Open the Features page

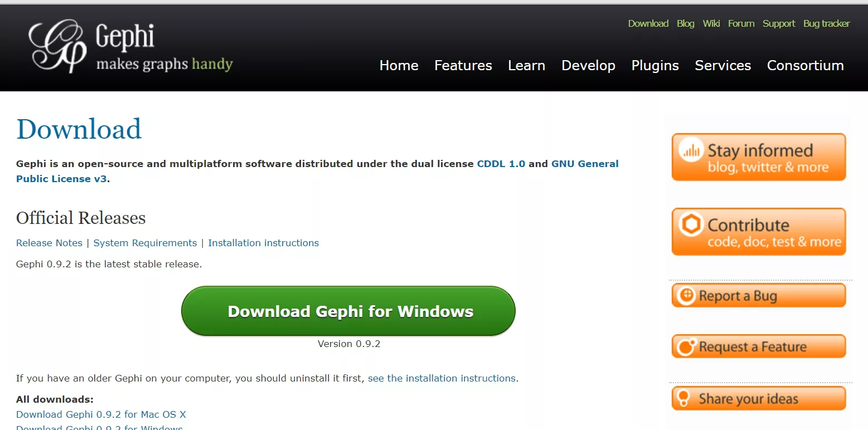[463, 65]
